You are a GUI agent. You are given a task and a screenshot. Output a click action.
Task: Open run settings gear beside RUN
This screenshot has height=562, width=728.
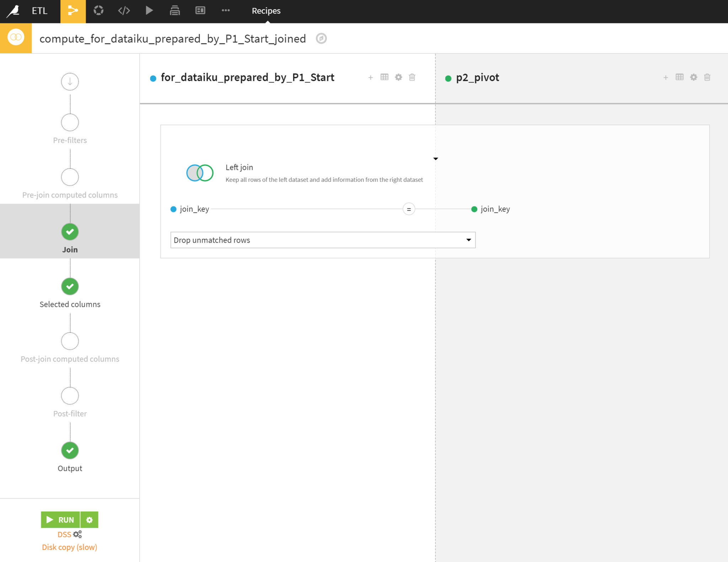(89, 520)
